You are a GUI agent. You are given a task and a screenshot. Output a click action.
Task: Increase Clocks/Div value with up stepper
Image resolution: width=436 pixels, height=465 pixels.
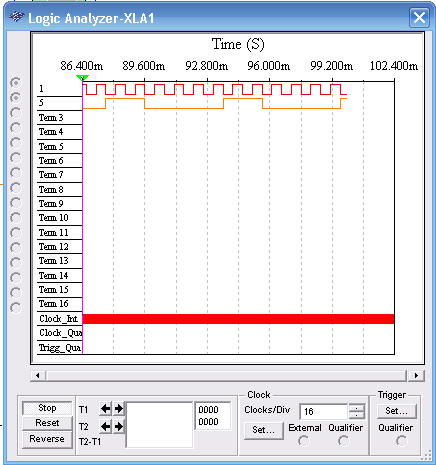356,408
